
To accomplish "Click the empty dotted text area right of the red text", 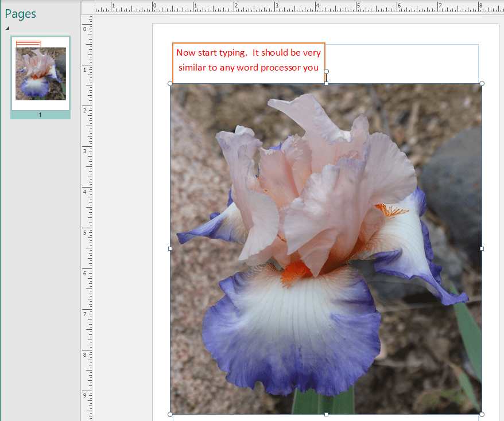I will [x=402, y=63].
